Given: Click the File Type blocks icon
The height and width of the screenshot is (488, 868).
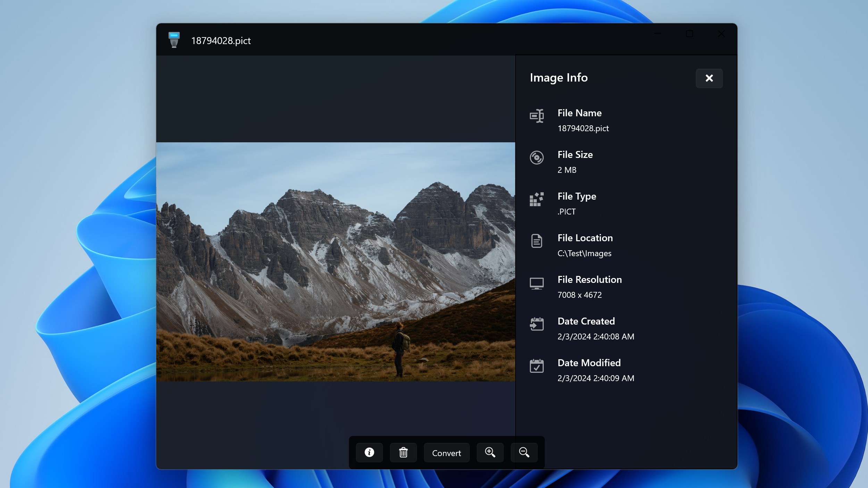Looking at the screenshot, I should 536,199.
